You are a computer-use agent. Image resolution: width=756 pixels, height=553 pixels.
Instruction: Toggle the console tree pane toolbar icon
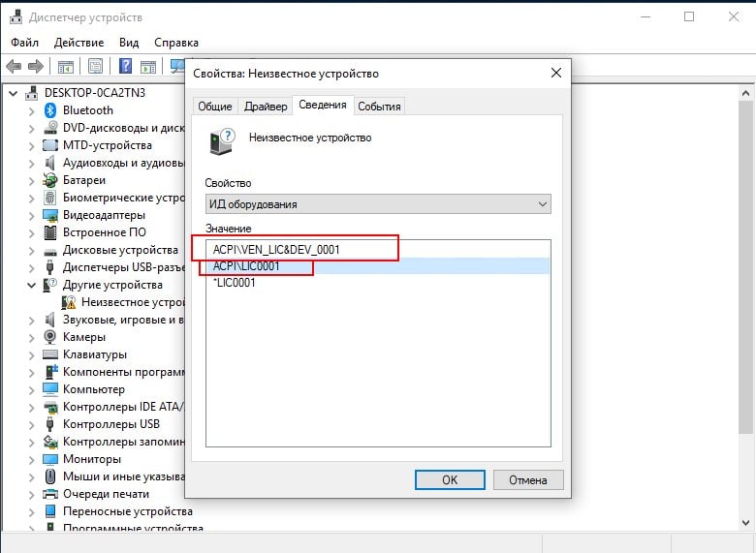pos(66,67)
